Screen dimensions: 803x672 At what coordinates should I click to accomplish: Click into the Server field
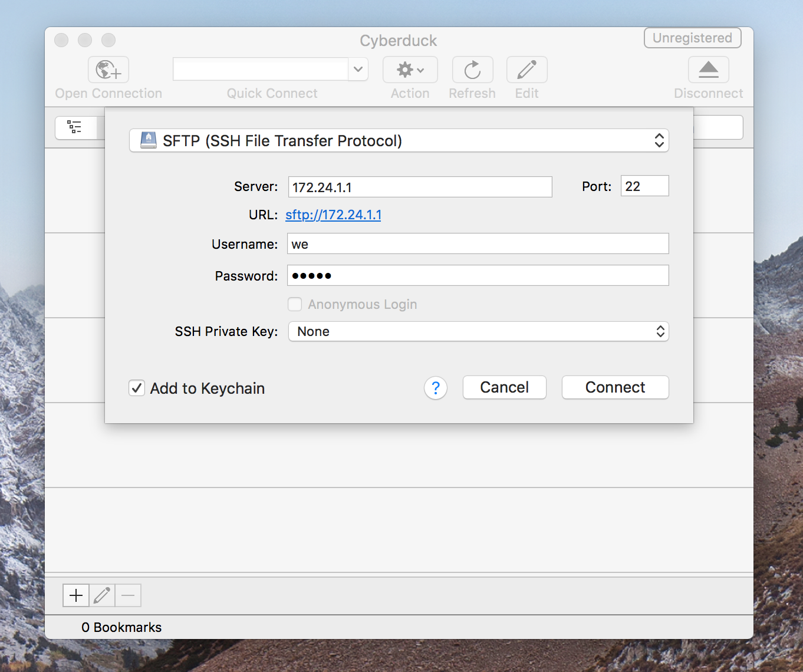[420, 187]
